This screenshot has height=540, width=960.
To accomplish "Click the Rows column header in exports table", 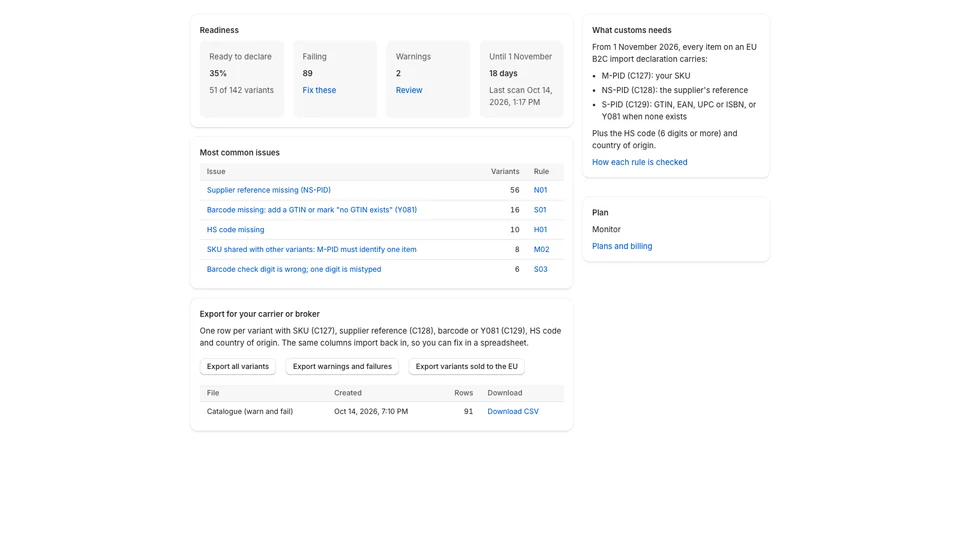I will point(463,393).
